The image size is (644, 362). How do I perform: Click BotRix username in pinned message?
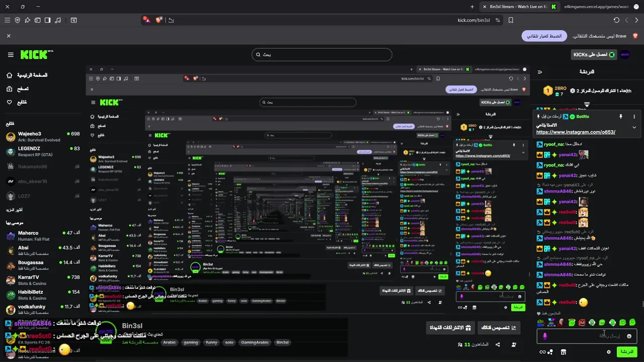coord(583,117)
